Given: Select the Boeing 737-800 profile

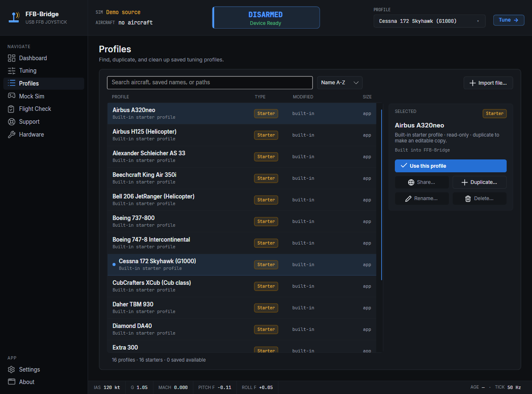Looking at the screenshot, I should pyautogui.click(x=242, y=221).
